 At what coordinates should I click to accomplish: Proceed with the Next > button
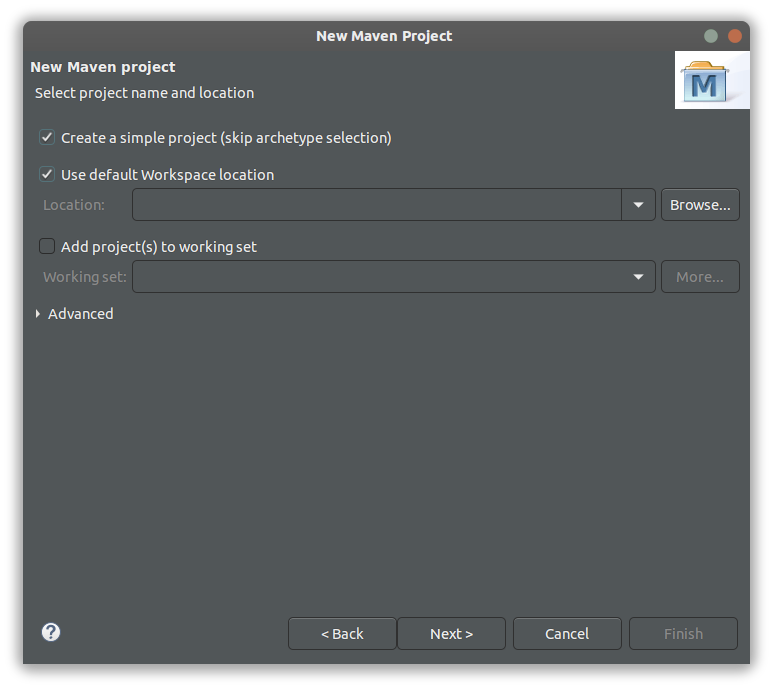click(x=451, y=633)
